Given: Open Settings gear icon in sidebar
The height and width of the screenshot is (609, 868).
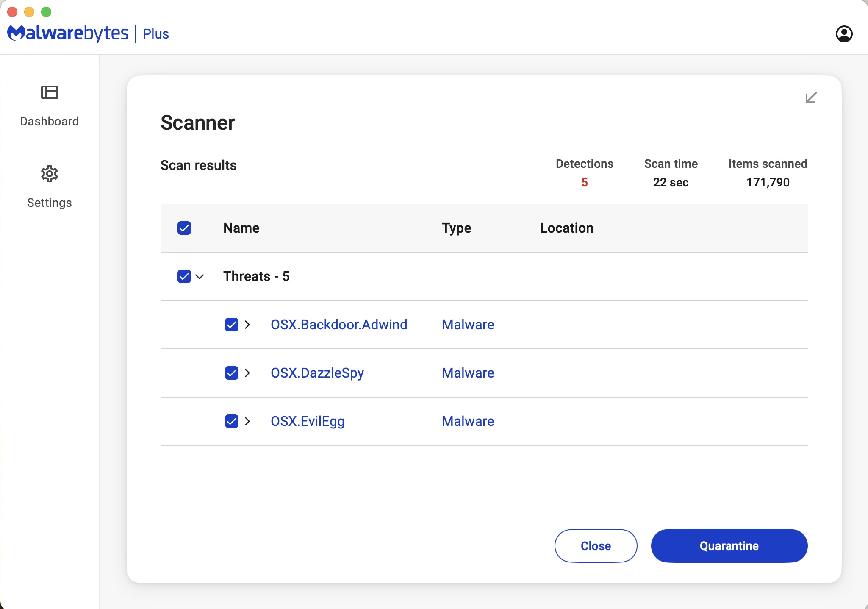Looking at the screenshot, I should (x=49, y=174).
